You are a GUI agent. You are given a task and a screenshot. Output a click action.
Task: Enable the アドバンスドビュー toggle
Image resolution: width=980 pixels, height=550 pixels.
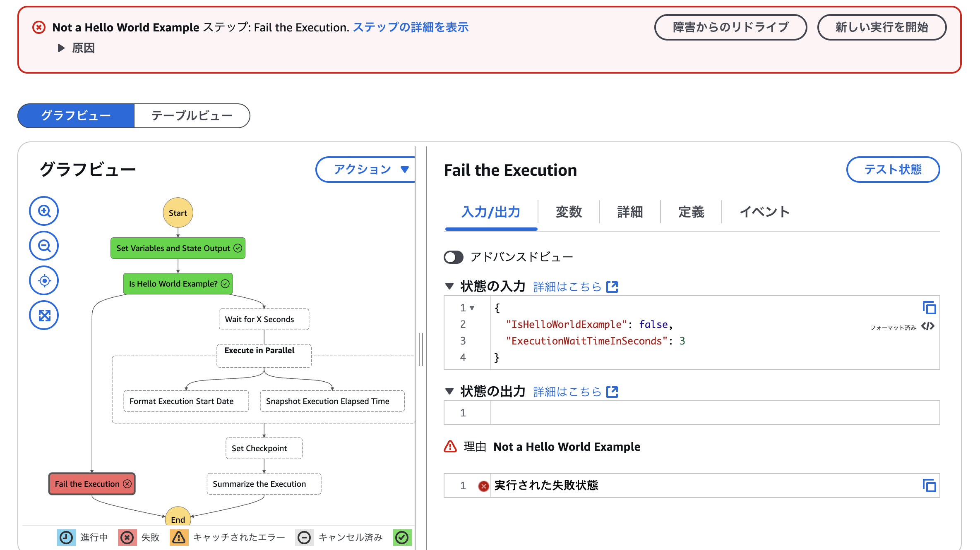click(454, 257)
